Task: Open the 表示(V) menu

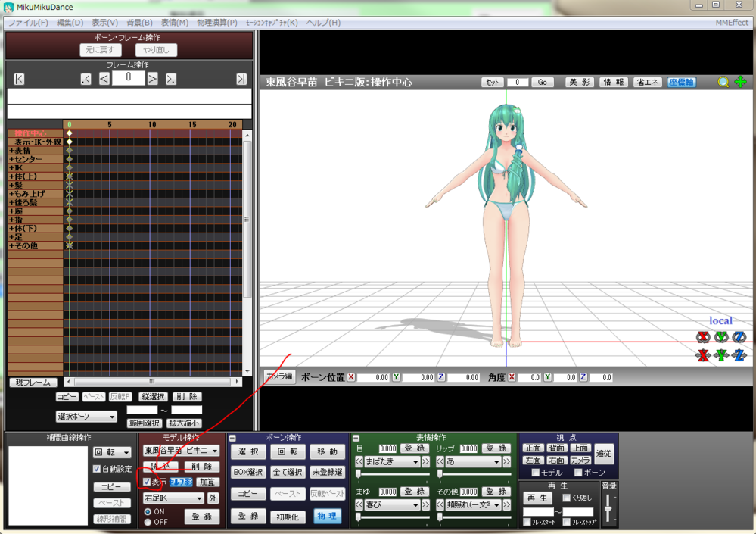Action: coord(104,23)
